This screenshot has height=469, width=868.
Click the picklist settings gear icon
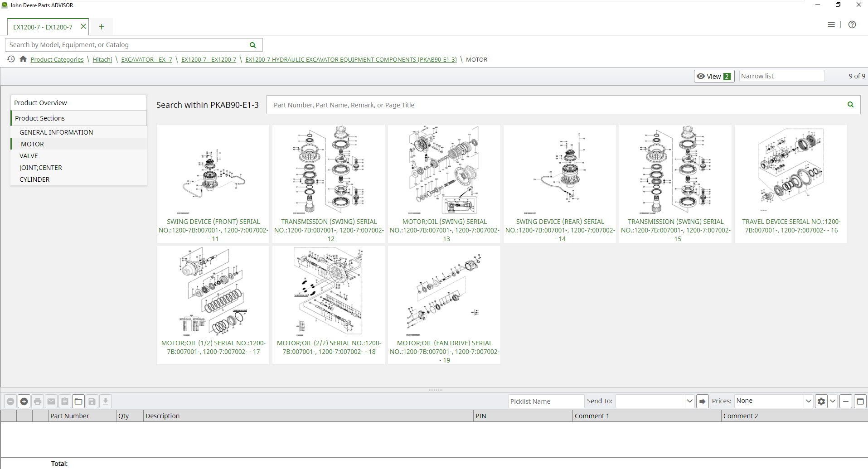coord(821,401)
